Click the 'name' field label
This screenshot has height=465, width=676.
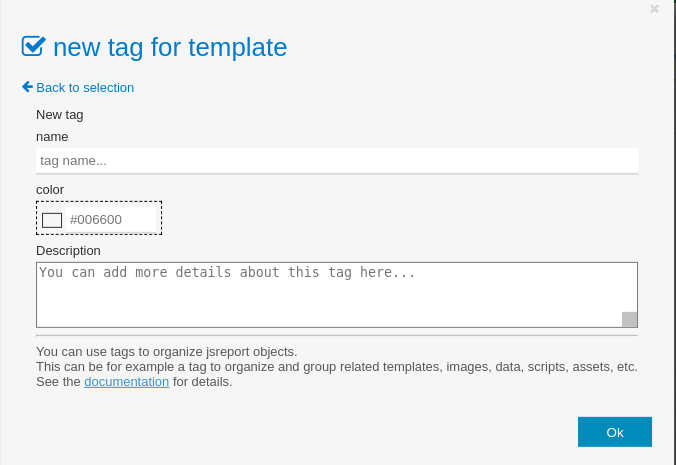pyautogui.click(x=52, y=136)
